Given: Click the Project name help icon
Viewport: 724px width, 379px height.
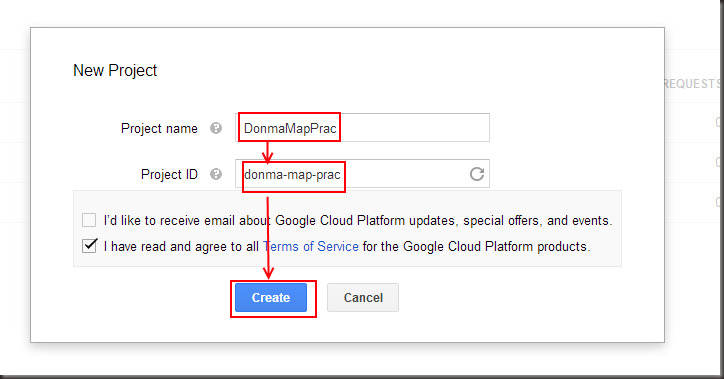Looking at the screenshot, I should click(x=216, y=128).
